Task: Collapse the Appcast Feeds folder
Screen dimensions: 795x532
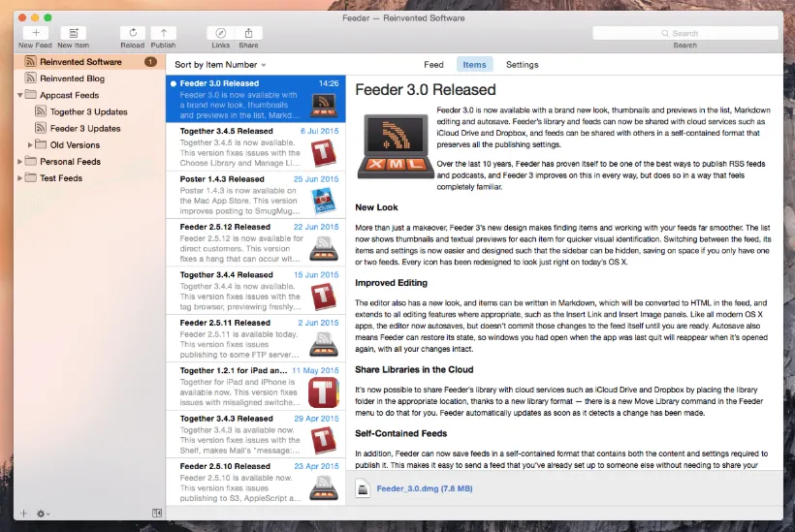Action: pos(19,95)
